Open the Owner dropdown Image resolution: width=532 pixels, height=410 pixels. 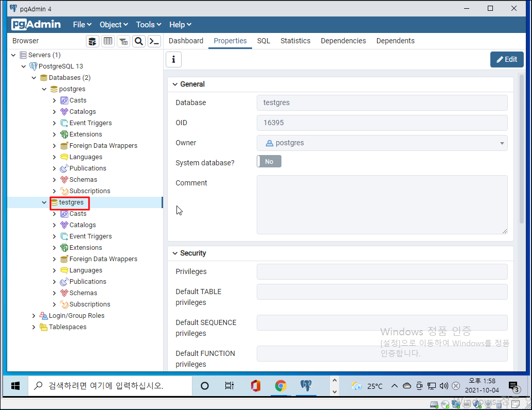(x=382, y=143)
